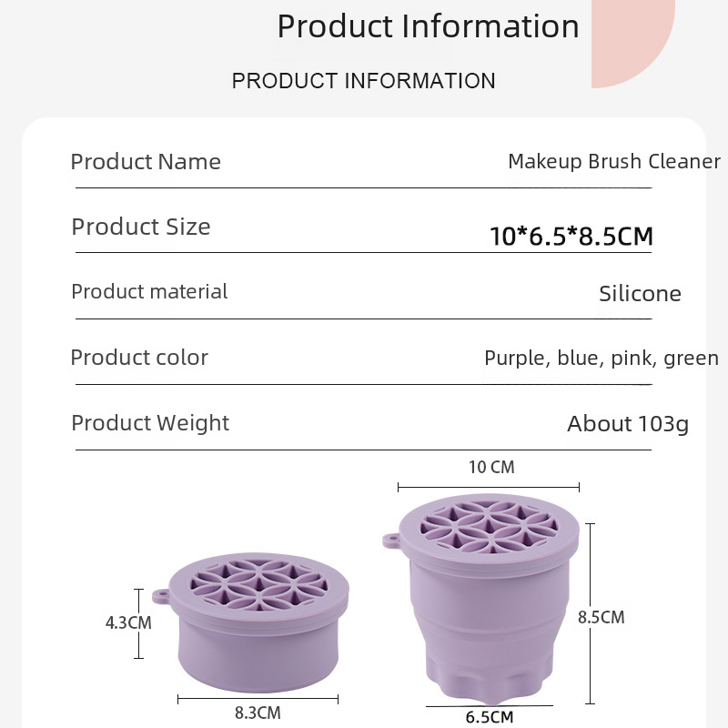
Task: Click the "6.5CM" base width label
Action: coord(489,717)
